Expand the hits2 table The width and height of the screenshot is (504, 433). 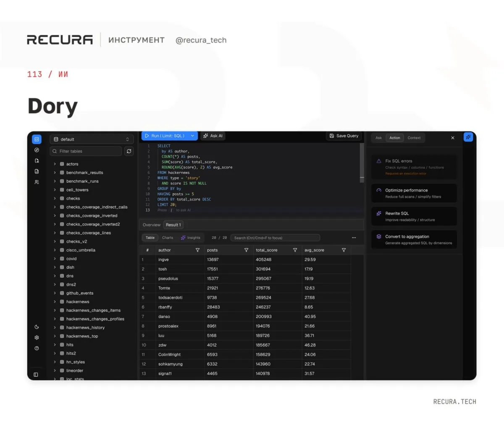(55, 354)
